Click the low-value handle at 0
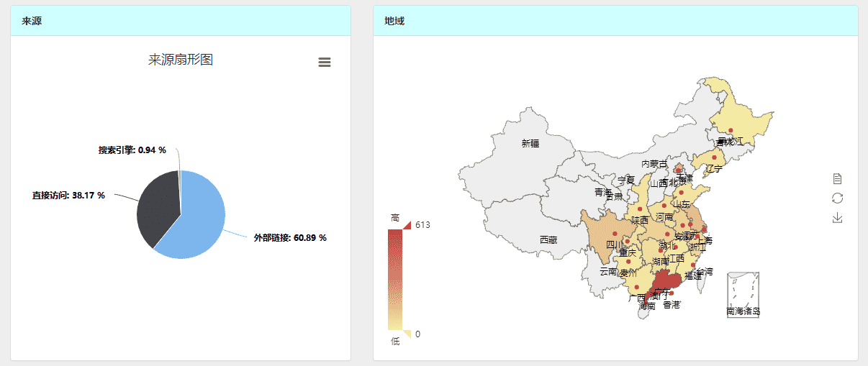Image resolution: width=868 pixels, height=366 pixels. coord(407,334)
